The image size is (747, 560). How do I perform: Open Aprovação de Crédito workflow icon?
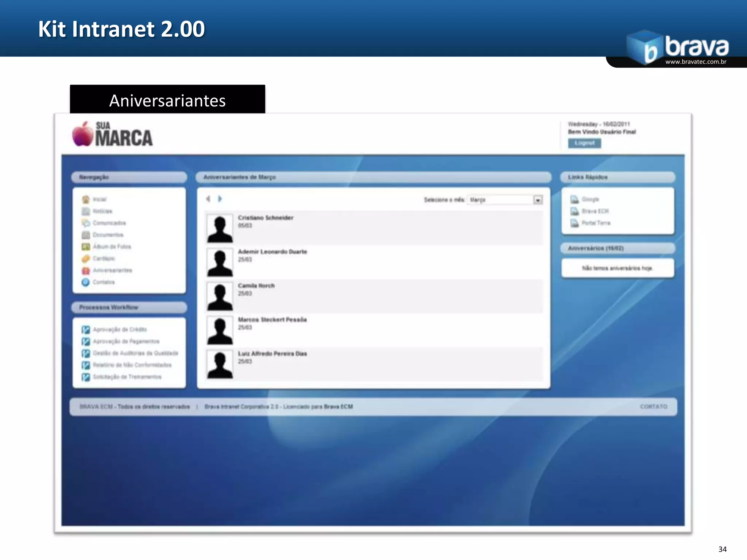point(86,330)
